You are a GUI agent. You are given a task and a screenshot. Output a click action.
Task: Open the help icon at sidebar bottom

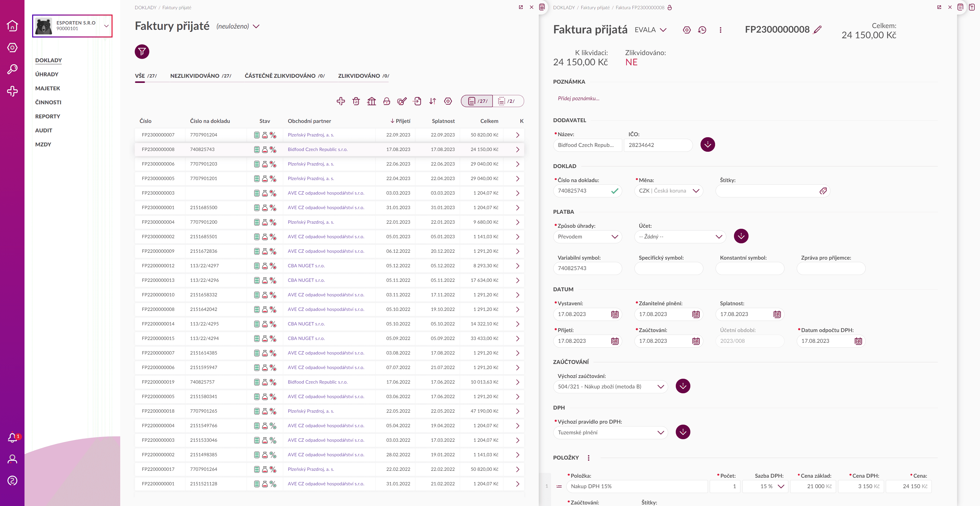[x=12, y=480]
